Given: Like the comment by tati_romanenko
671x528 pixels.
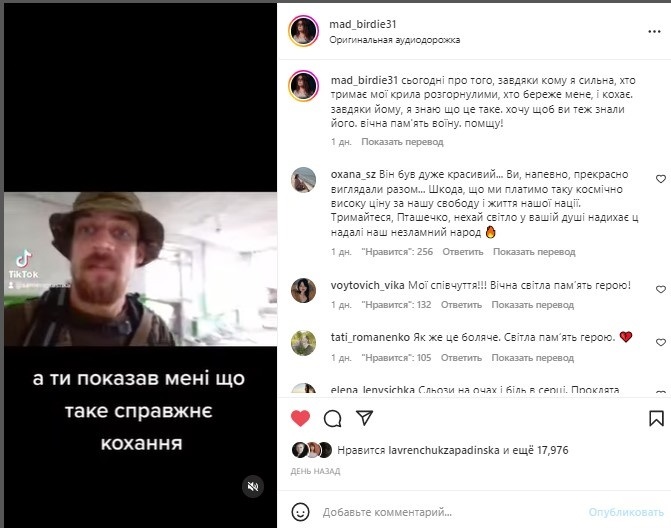Looking at the screenshot, I should point(661,342).
